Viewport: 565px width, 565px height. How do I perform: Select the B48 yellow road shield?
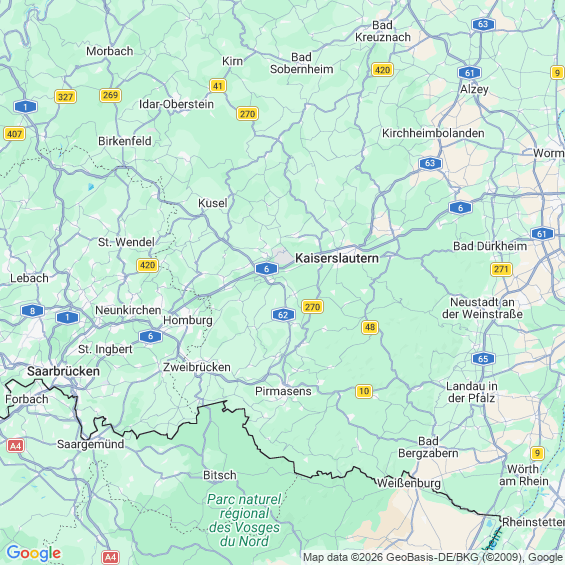(370, 327)
